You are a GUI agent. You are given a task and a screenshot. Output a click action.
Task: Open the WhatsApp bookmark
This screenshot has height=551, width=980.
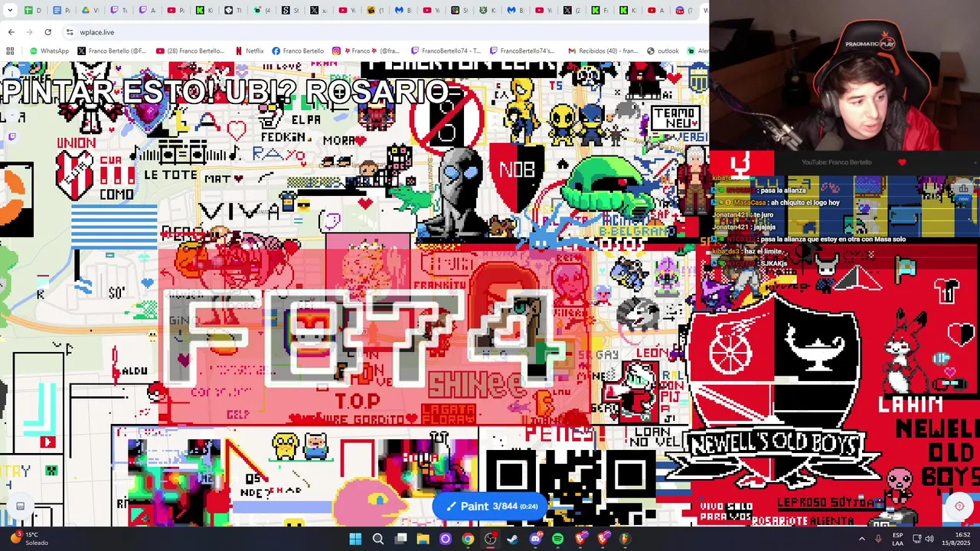click(49, 51)
